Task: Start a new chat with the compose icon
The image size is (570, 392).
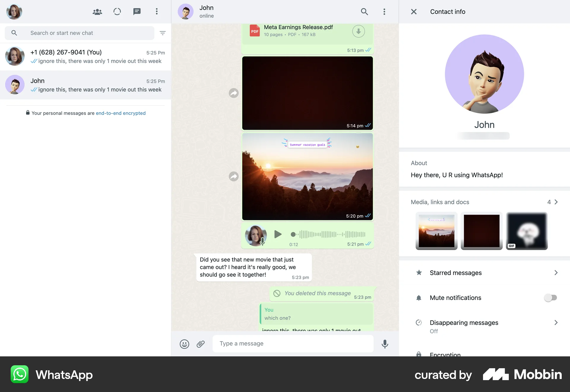Action: (x=137, y=12)
